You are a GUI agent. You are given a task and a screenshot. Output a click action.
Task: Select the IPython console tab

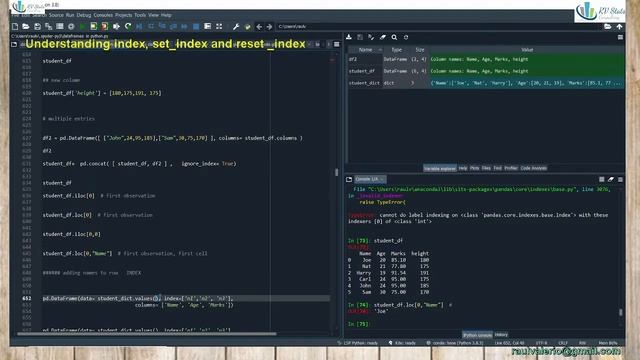[x=477, y=335]
